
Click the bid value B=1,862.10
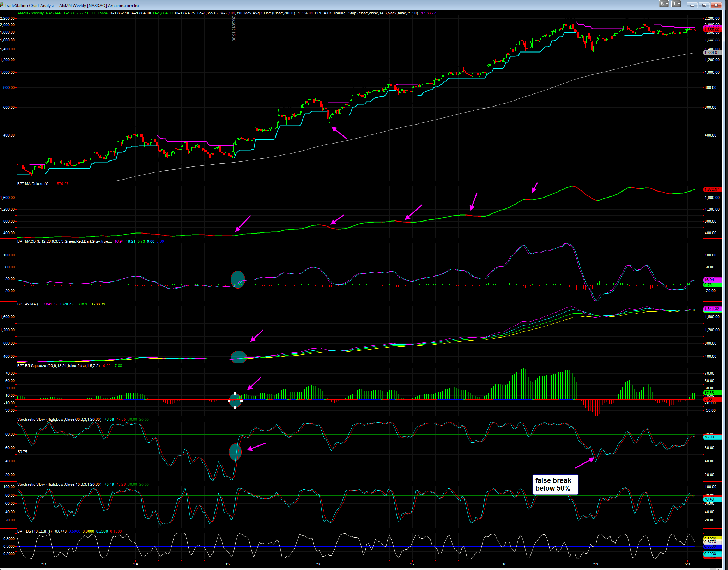pos(119,13)
